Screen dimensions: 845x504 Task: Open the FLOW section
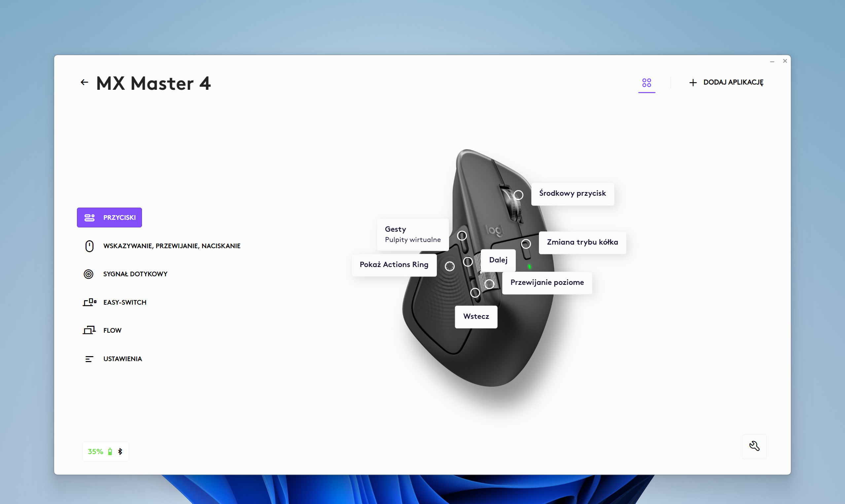pos(102,330)
